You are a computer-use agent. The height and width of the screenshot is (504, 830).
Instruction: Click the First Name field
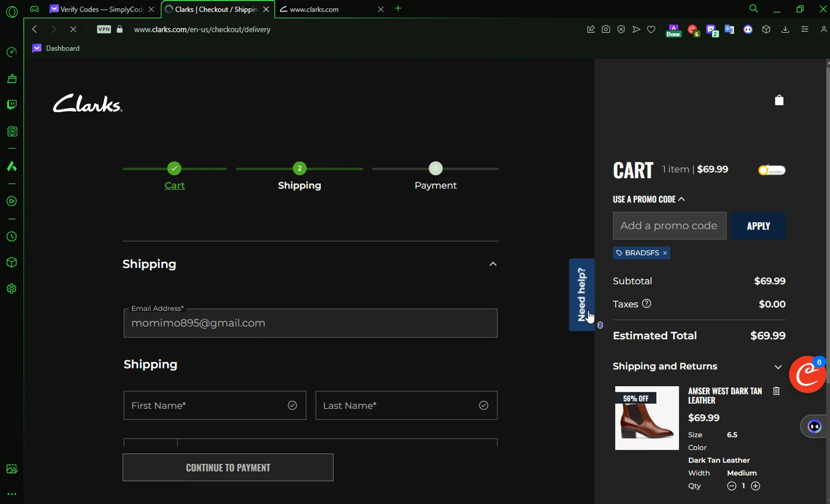click(215, 406)
